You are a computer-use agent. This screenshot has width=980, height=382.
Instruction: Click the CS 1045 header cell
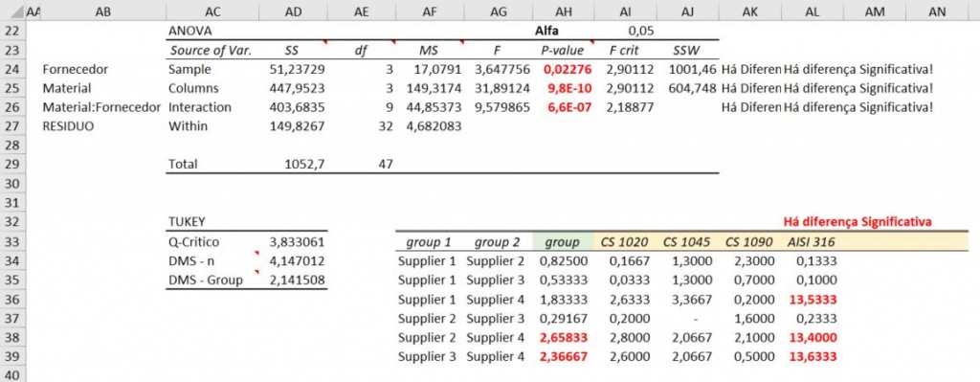(687, 241)
